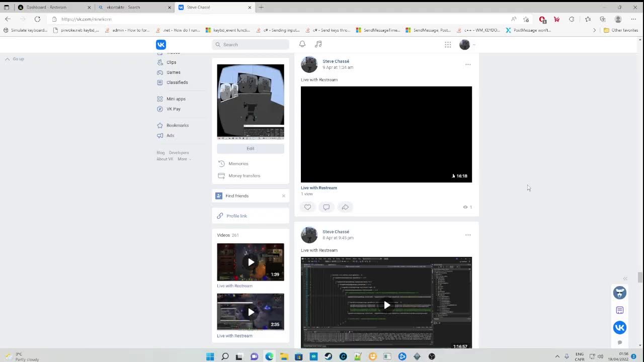Click the Blog footer link
This screenshot has height=362, width=644.
click(160, 153)
